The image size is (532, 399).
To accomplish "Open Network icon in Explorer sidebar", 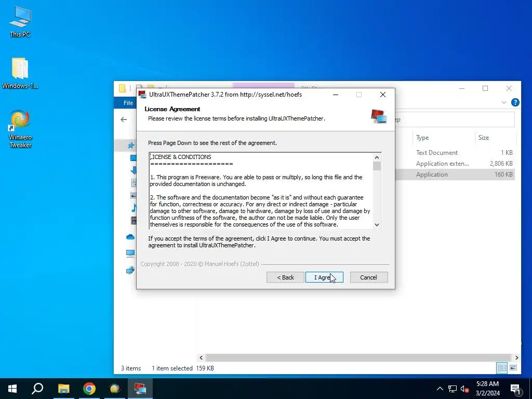I will click(130, 270).
